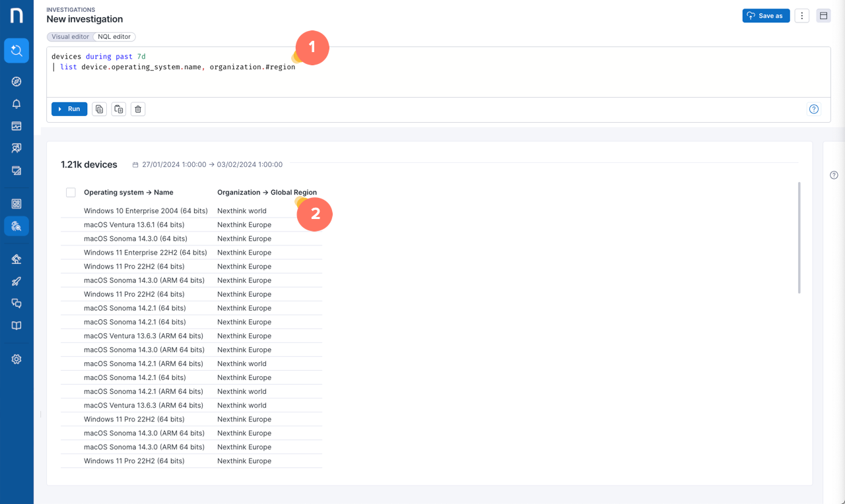Open the Dashboards icon in the sidebar
This screenshot has height=504, width=845.
pos(16,125)
